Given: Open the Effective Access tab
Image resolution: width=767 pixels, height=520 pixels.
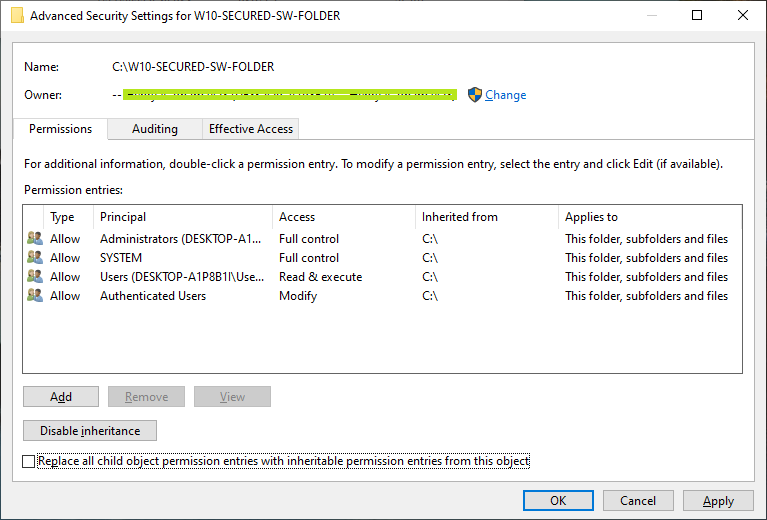Looking at the screenshot, I should tap(250, 129).
